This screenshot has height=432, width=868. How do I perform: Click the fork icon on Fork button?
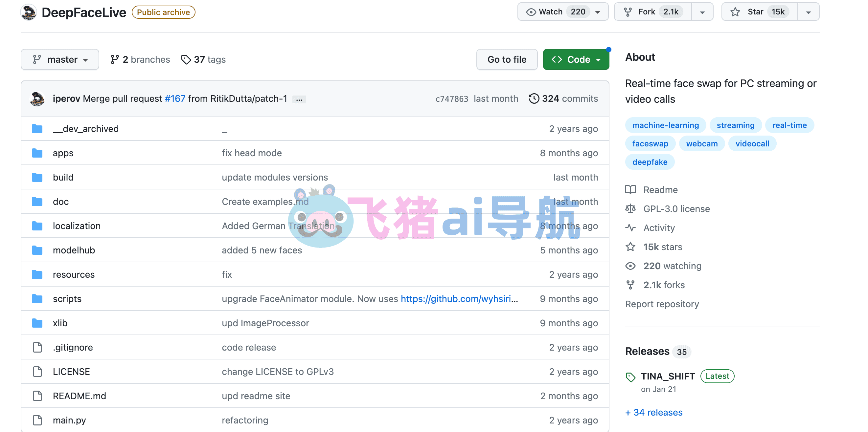pyautogui.click(x=628, y=12)
